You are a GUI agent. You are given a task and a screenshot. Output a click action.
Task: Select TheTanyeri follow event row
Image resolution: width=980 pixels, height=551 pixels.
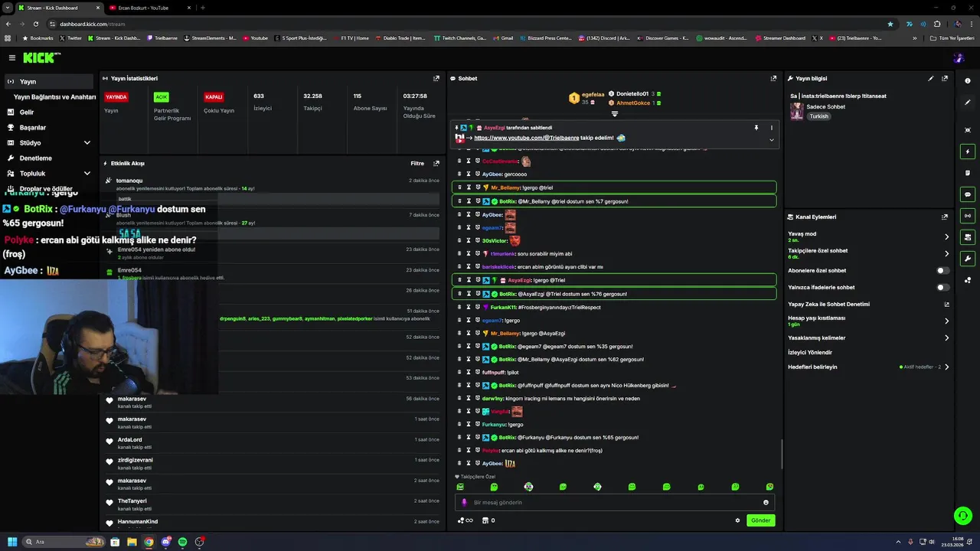[273, 504]
